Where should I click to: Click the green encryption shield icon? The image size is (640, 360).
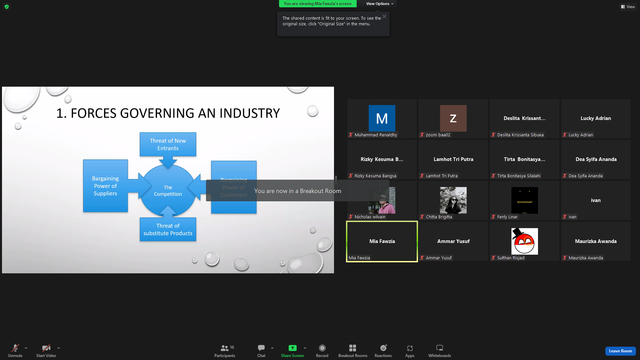(7, 7)
